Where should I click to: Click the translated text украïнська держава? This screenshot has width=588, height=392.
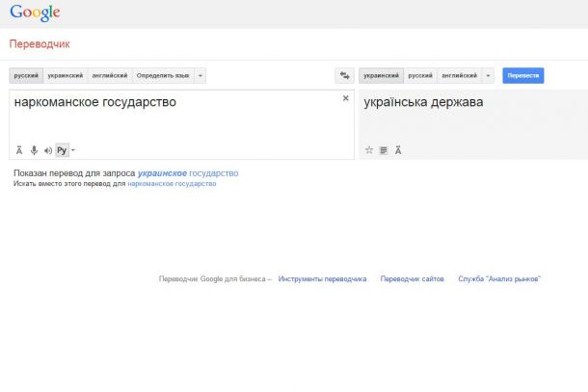(423, 102)
